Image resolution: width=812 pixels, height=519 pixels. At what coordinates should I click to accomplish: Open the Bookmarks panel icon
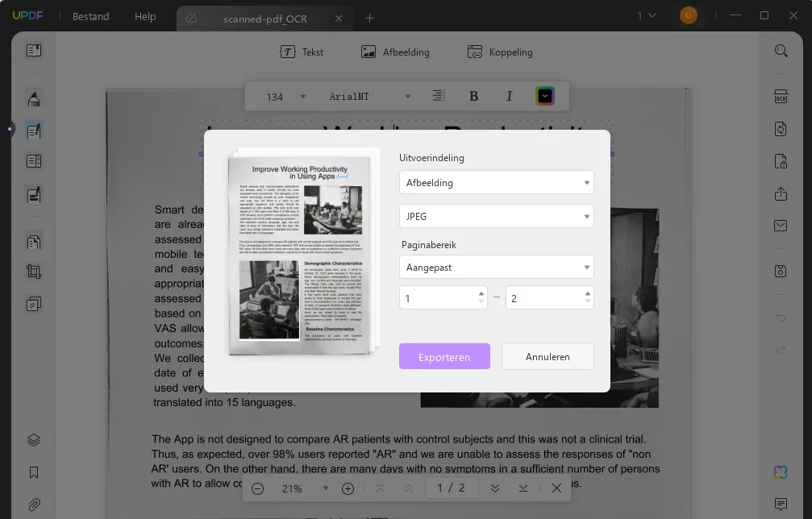tap(34, 472)
